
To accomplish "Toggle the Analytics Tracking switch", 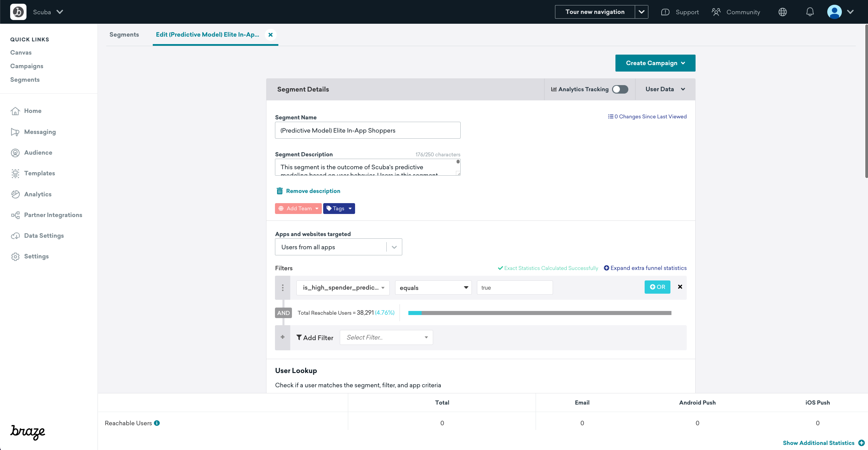I will coord(620,89).
